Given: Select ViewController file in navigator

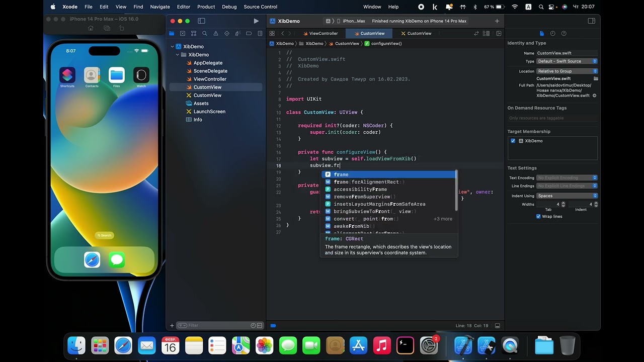Looking at the screenshot, I should [210, 79].
